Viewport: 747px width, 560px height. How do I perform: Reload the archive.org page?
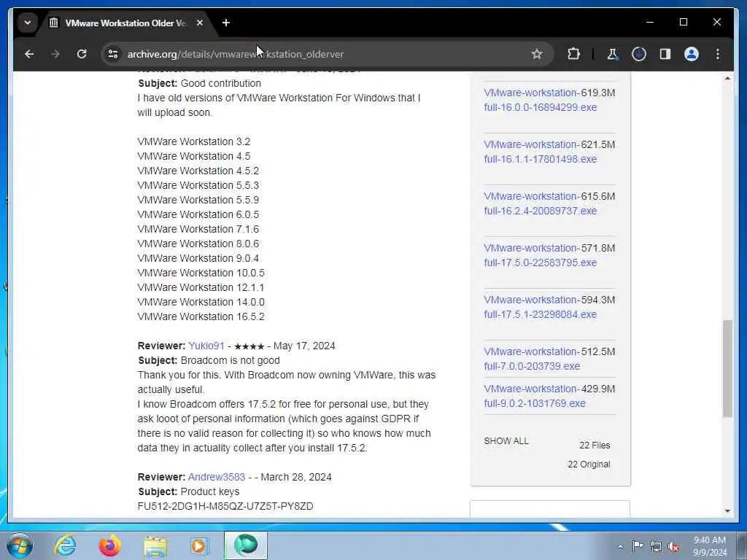tap(82, 54)
